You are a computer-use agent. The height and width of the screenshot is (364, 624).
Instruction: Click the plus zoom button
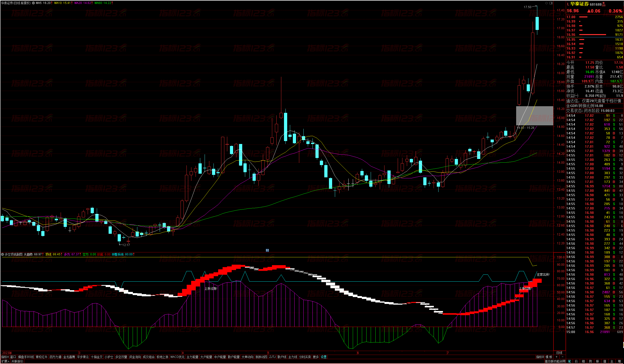pos(557,357)
